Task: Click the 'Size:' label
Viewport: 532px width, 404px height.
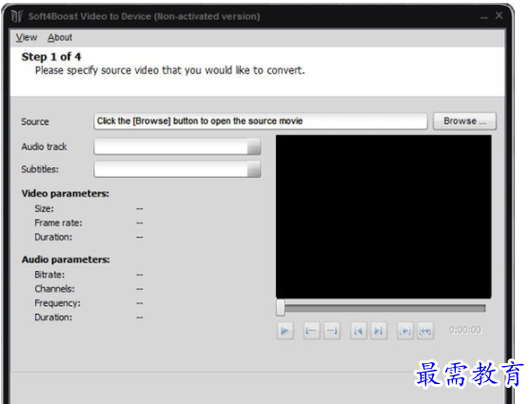Action: click(x=44, y=208)
